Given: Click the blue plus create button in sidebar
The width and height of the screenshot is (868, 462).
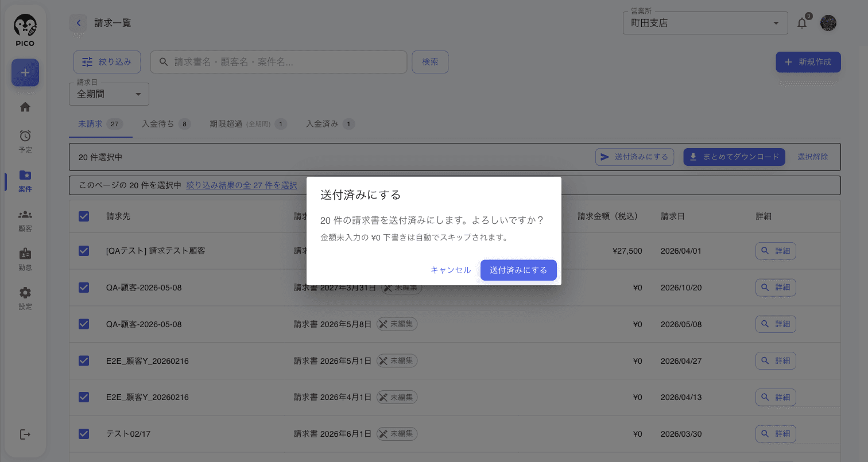Looking at the screenshot, I should 25,73.
